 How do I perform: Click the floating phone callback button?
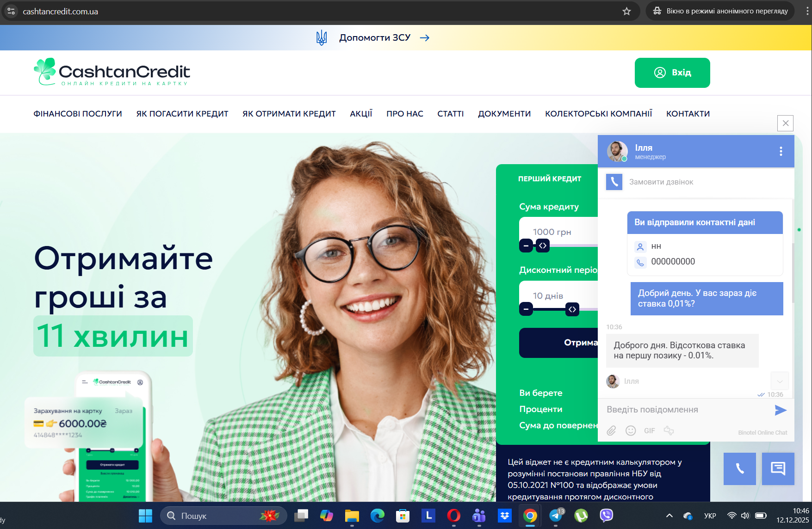click(x=740, y=469)
